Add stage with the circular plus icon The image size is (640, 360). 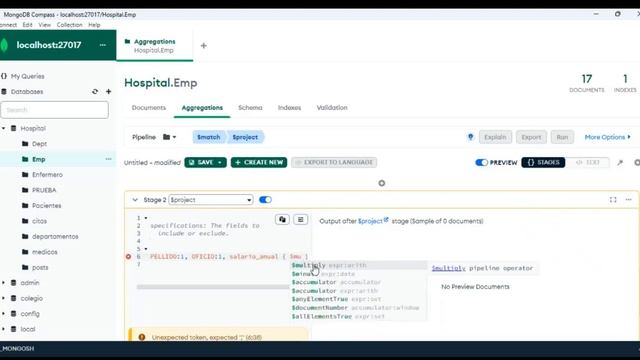click(382, 183)
